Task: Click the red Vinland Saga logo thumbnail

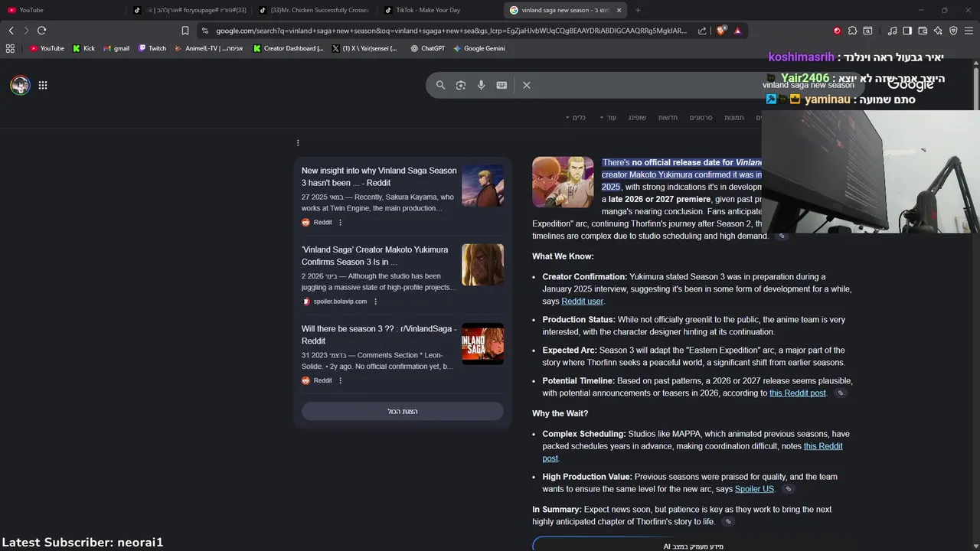Action: [x=482, y=344]
